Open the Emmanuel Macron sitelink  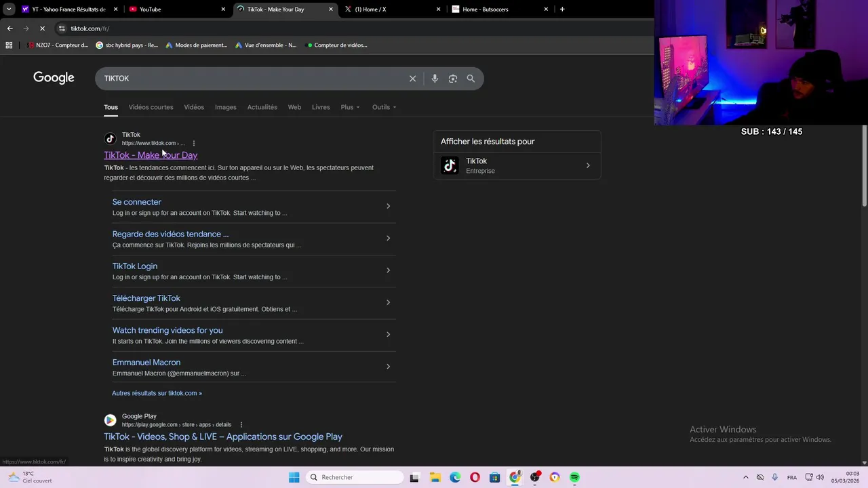[146, 363]
